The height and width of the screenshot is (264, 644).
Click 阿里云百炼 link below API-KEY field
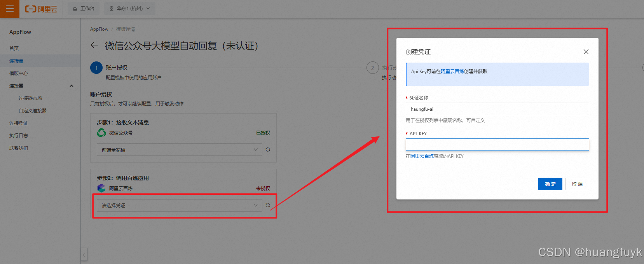[422, 156]
